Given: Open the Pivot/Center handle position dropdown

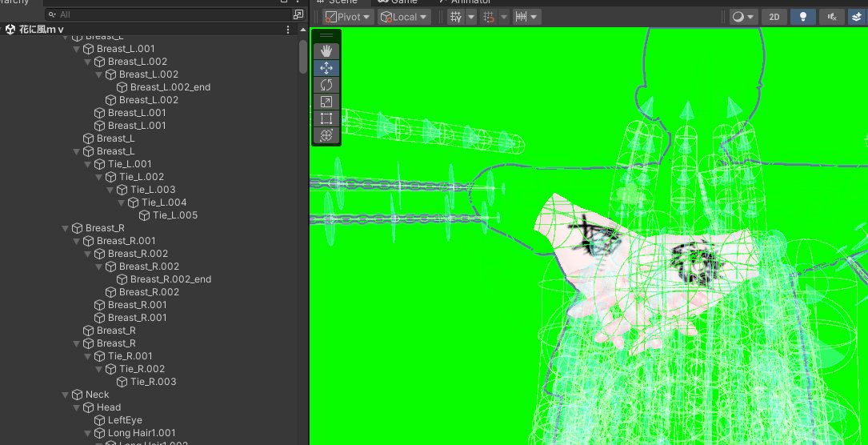Looking at the screenshot, I should click(349, 17).
